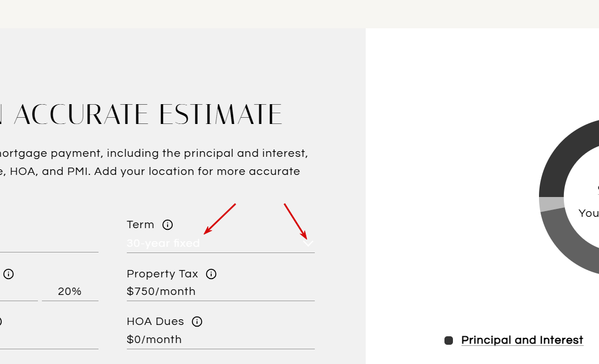Click the info icon beside Term

(x=168, y=225)
